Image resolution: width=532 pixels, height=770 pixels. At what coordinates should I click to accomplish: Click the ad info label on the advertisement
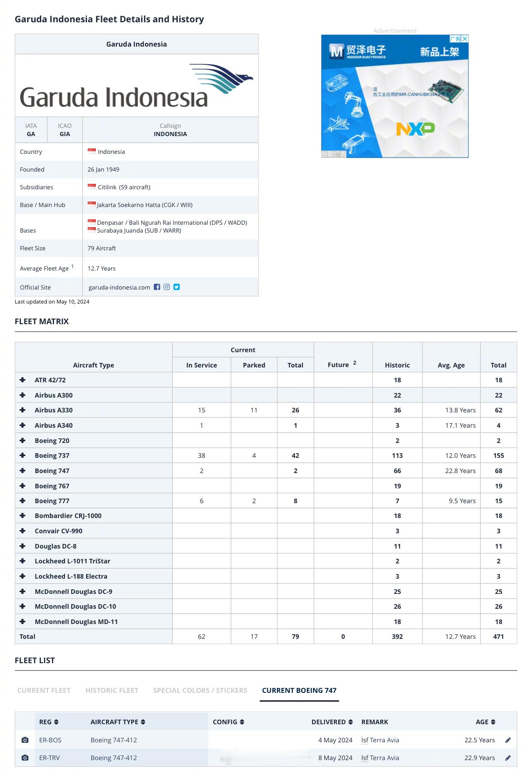(455, 39)
